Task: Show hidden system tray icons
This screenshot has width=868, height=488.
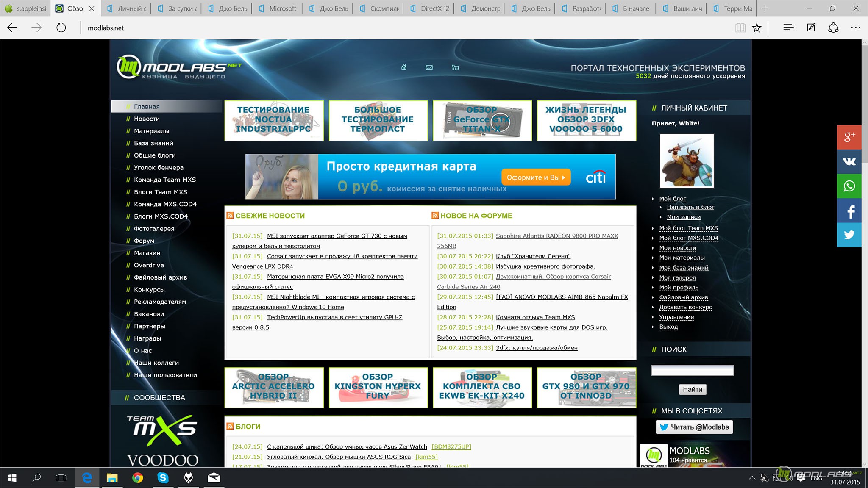Action: [x=752, y=478]
